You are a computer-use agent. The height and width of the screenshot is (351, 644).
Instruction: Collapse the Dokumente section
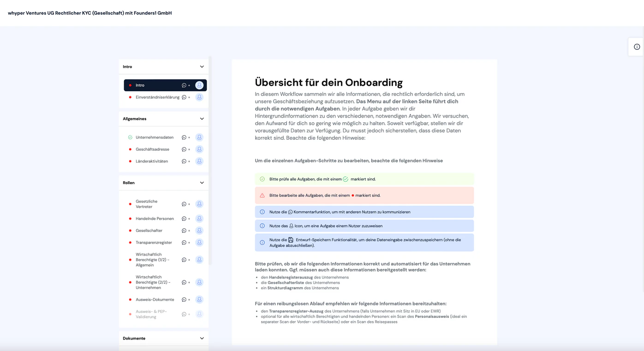202,339
